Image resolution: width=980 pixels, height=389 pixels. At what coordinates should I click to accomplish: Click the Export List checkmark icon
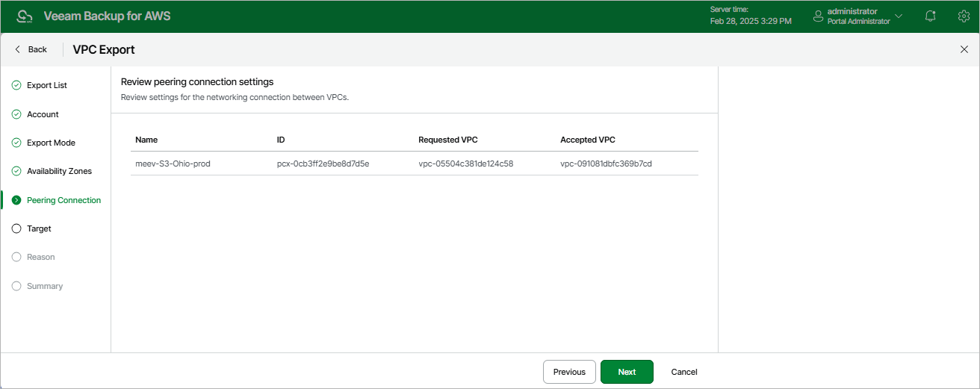tap(16, 85)
